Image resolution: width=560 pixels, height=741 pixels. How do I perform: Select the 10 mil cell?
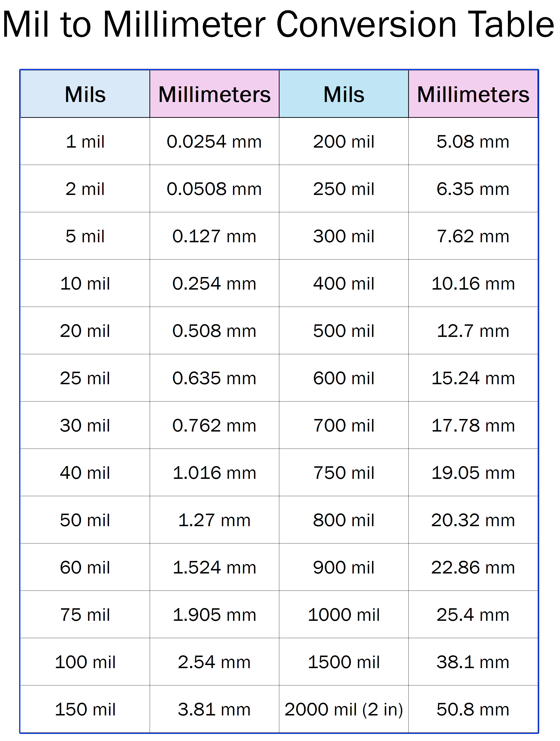[x=85, y=283]
